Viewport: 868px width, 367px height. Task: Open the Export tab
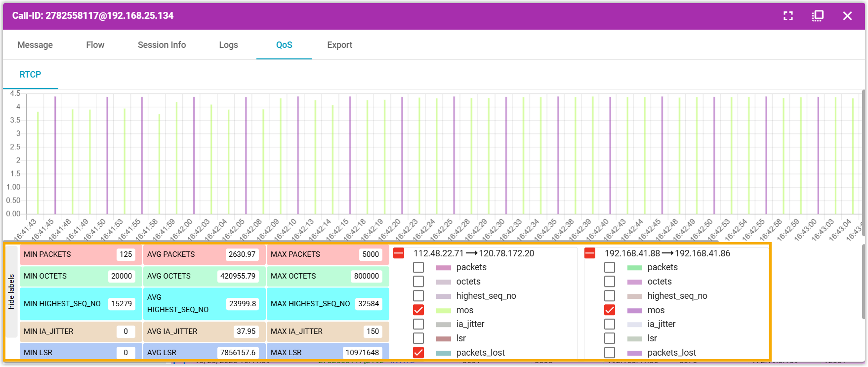pos(339,45)
